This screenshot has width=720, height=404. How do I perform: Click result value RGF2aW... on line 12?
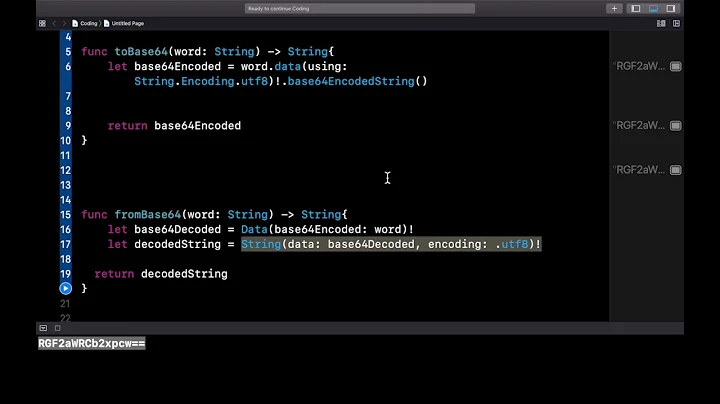639,170
